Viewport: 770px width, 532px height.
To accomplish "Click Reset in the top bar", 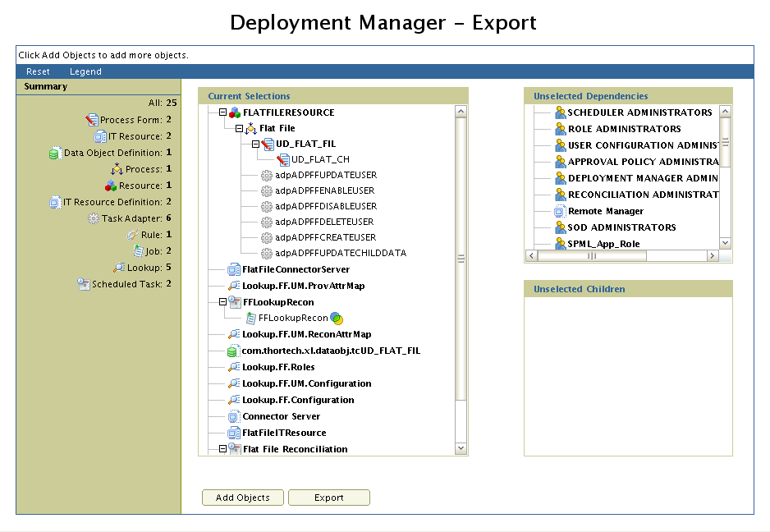I will [x=38, y=71].
